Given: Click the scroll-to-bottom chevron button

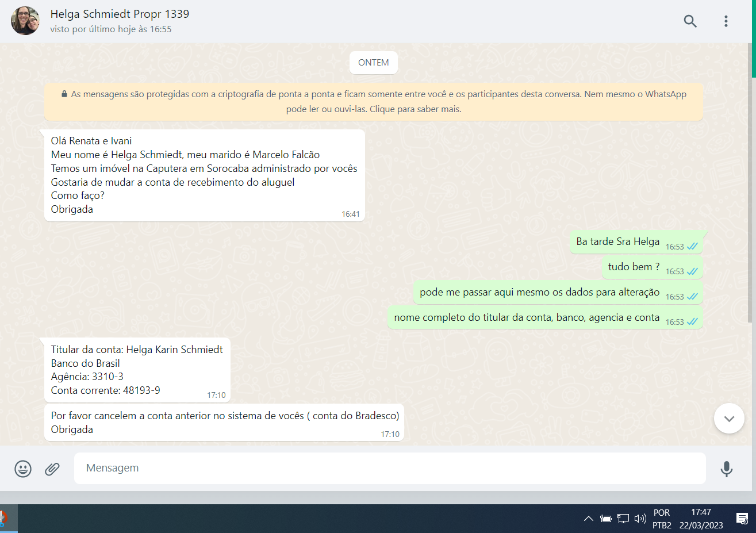Looking at the screenshot, I should (728, 419).
